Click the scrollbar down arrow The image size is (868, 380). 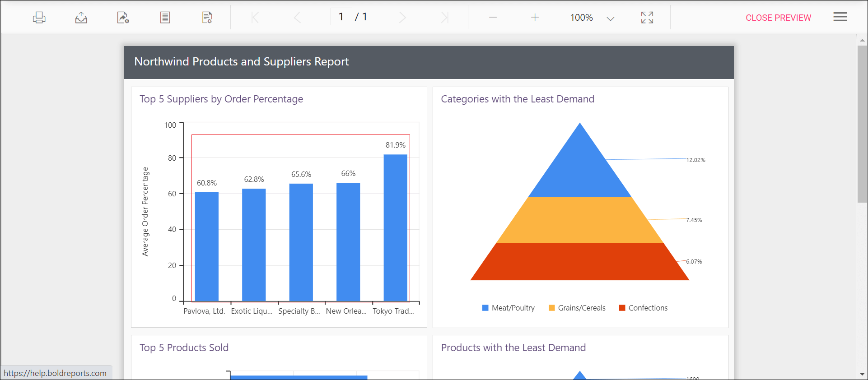(862, 374)
